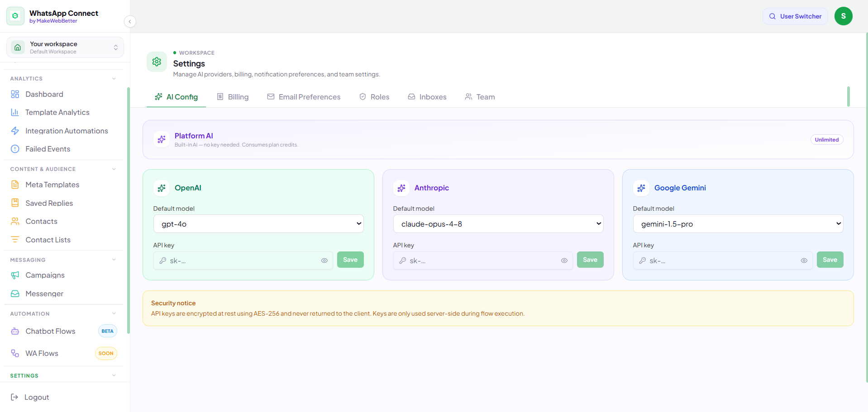Click the key icon in OpenAI API field

coord(163,260)
